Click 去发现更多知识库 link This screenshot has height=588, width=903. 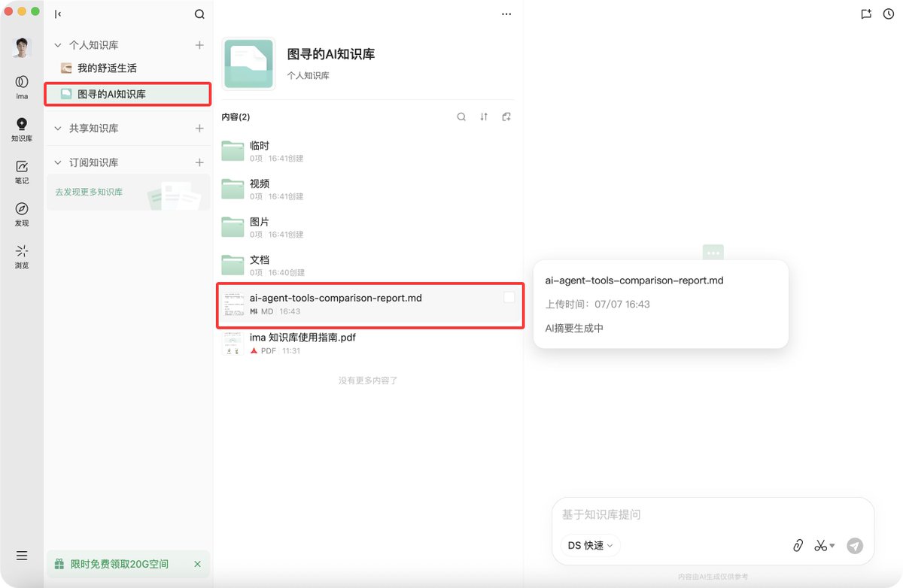pos(89,192)
